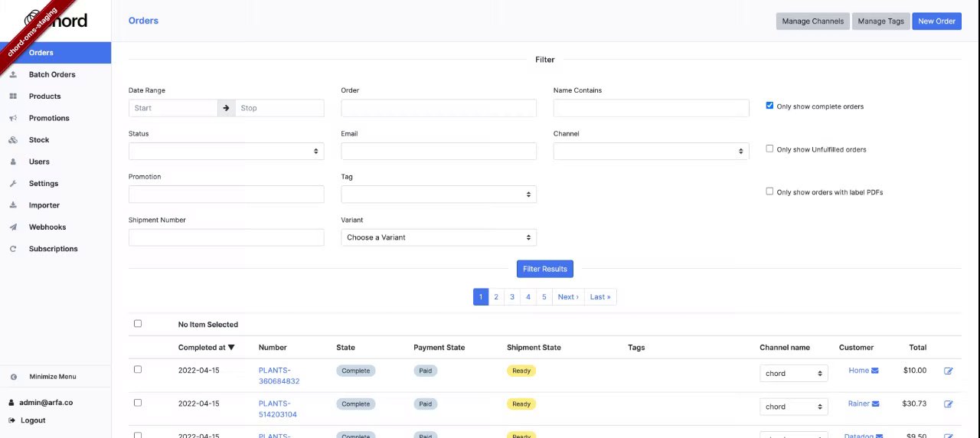Enable Only show orders with label PDFs
The width and height of the screenshot is (980, 438).
[769, 191]
